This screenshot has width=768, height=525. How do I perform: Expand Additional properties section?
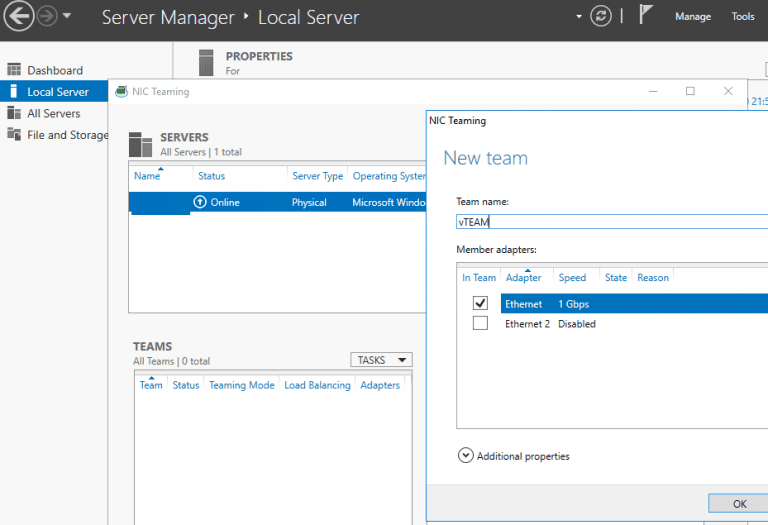tap(465, 455)
